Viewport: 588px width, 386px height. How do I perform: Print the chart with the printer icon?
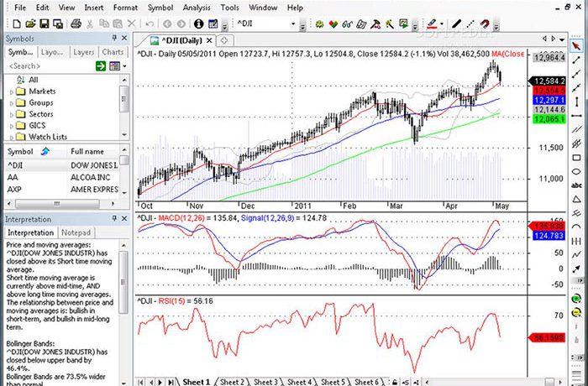coord(76,24)
